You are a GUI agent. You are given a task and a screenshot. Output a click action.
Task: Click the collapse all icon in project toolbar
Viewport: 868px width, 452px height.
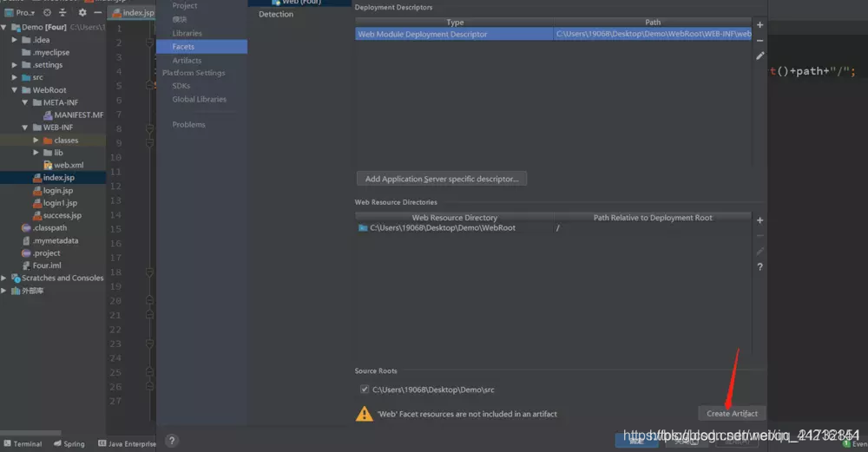pyautogui.click(x=62, y=12)
